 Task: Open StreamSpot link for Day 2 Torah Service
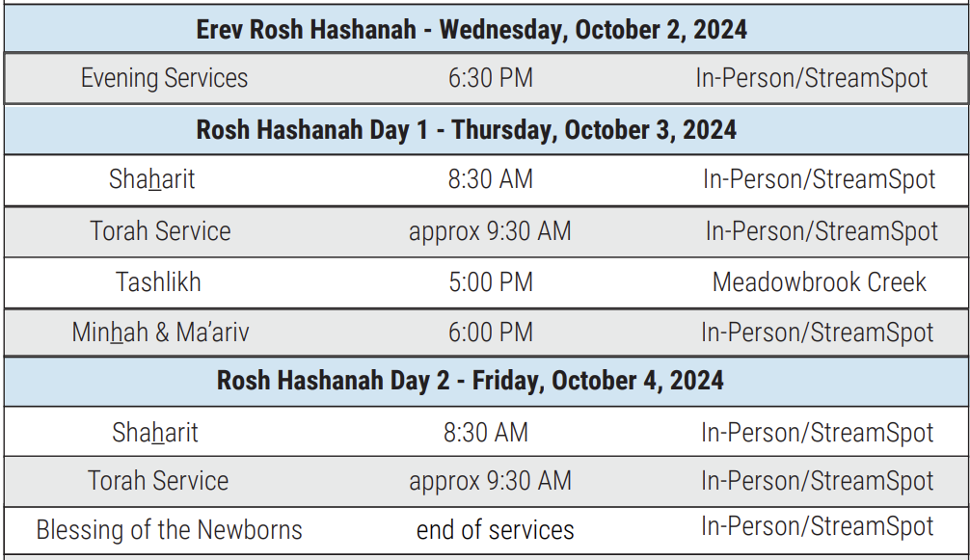pos(818,482)
